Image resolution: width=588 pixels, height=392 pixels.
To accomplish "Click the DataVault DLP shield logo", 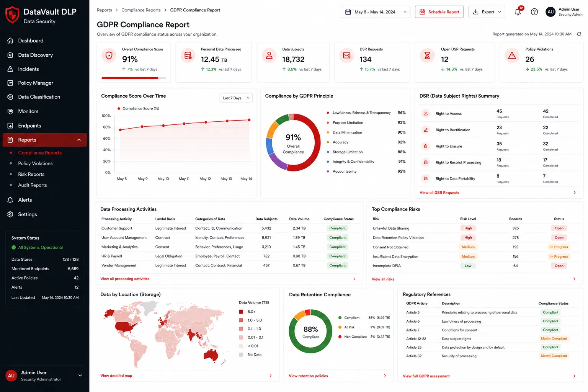I will 12,15.
